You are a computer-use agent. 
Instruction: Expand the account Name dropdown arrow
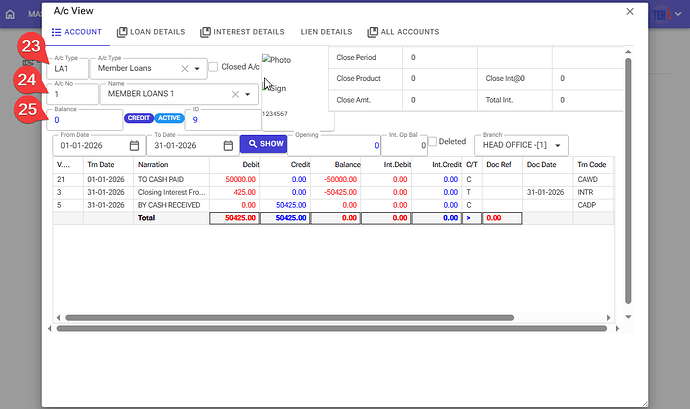tap(249, 95)
